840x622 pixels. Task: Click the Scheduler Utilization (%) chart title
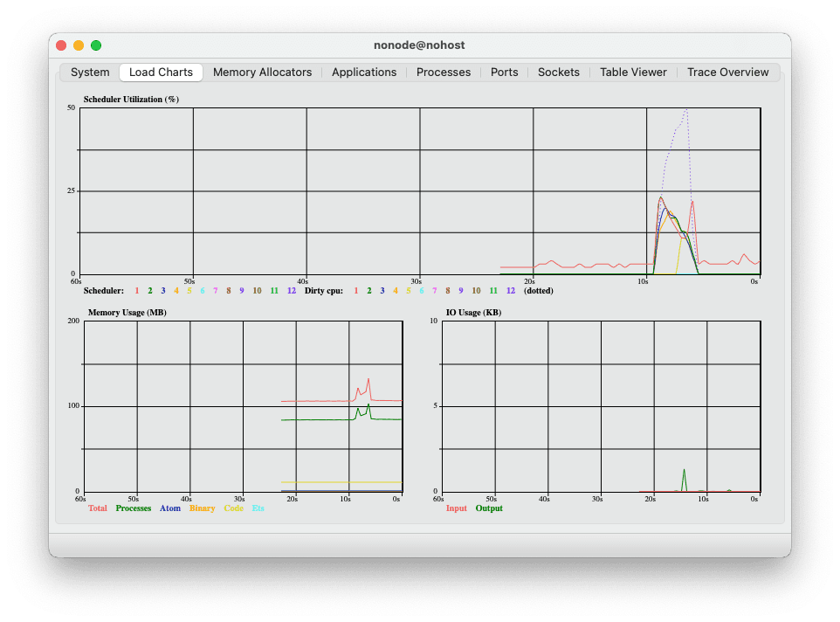tap(131, 99)
